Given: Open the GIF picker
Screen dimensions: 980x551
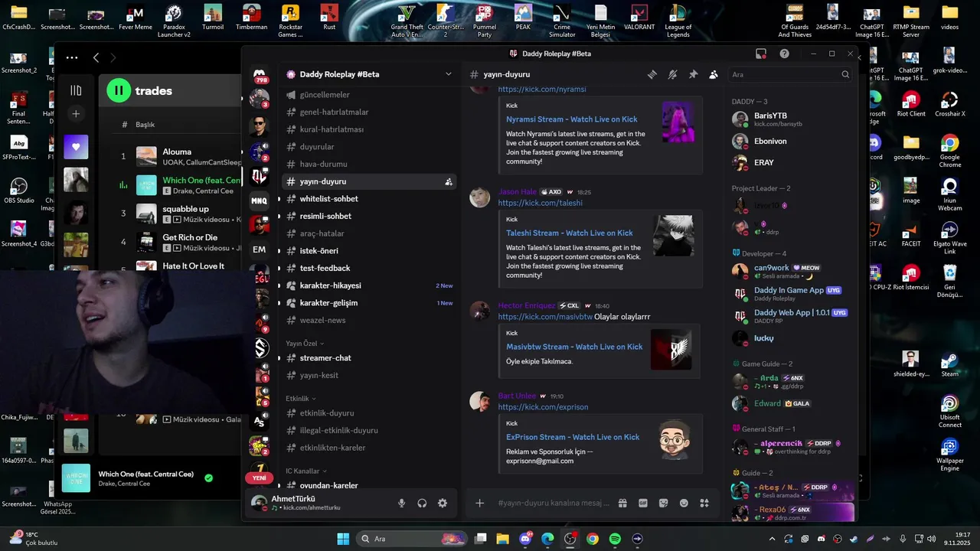Looking at the screenshot, I should click(x=643, y=503).
